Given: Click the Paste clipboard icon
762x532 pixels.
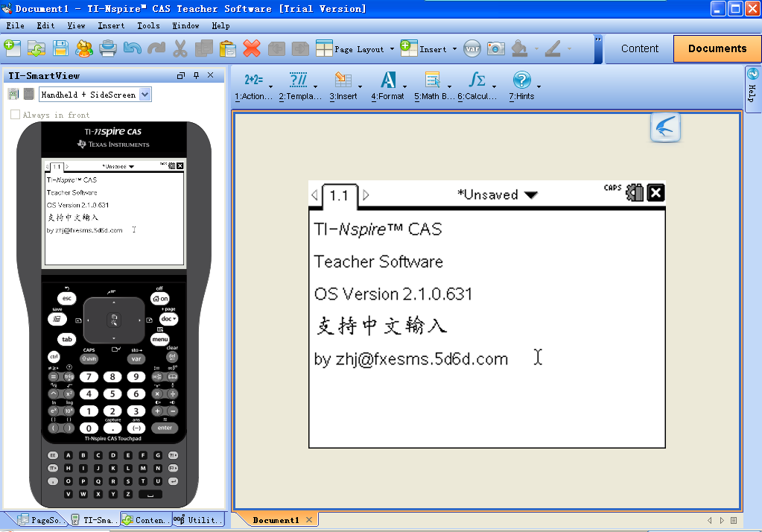Looking at the screenshot, I should click(x=227, y=48).
